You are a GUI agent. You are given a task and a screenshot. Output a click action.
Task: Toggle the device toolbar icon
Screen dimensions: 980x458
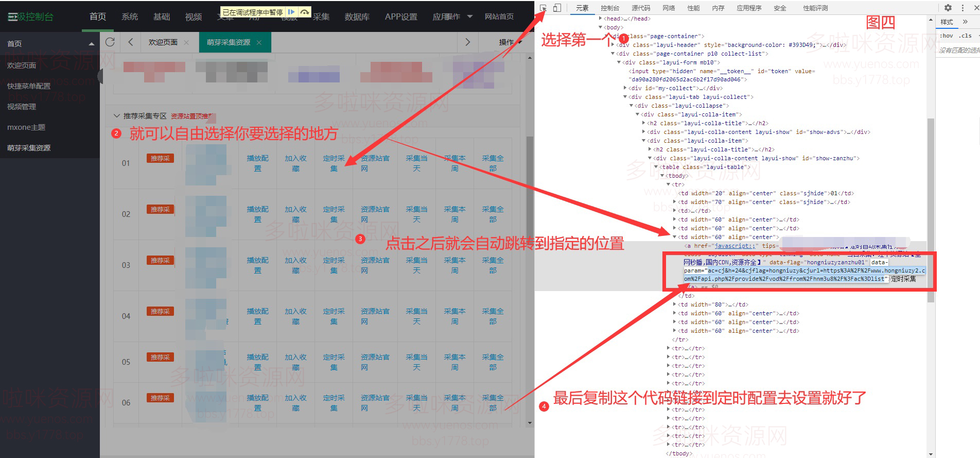557,8
